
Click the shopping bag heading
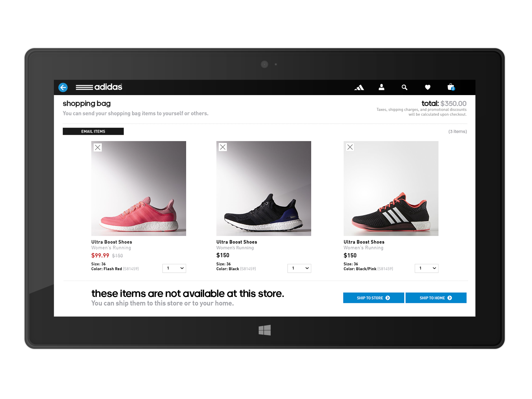(x=86, y=104)
